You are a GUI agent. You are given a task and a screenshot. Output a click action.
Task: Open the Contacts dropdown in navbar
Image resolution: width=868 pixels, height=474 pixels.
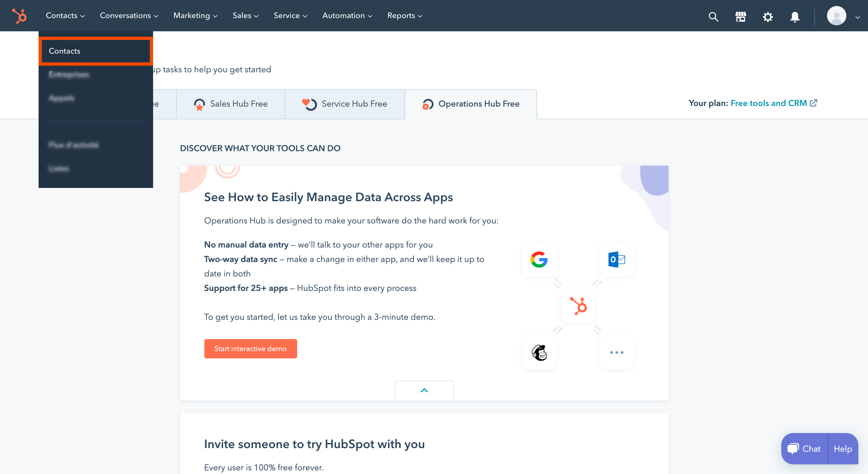[65, 15]
